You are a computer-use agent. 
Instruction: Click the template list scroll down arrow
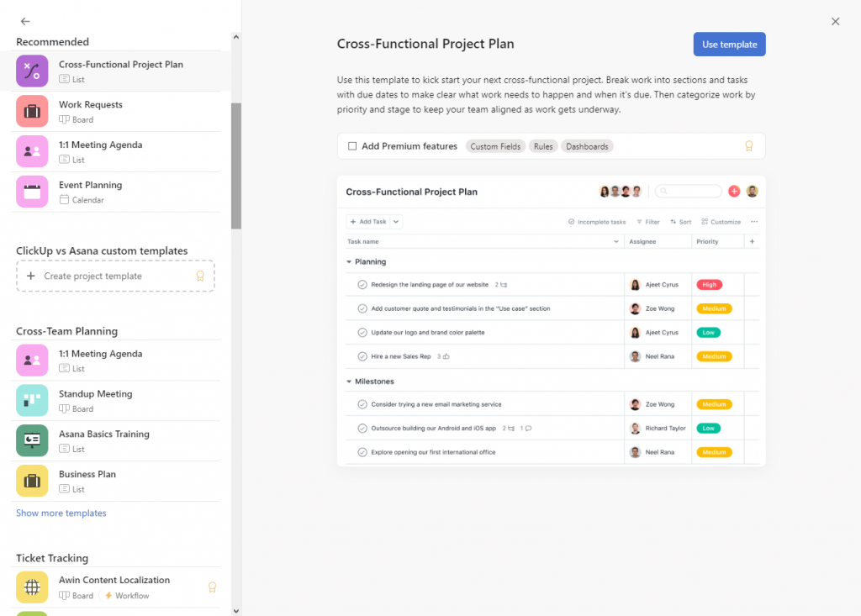point(236,610)
